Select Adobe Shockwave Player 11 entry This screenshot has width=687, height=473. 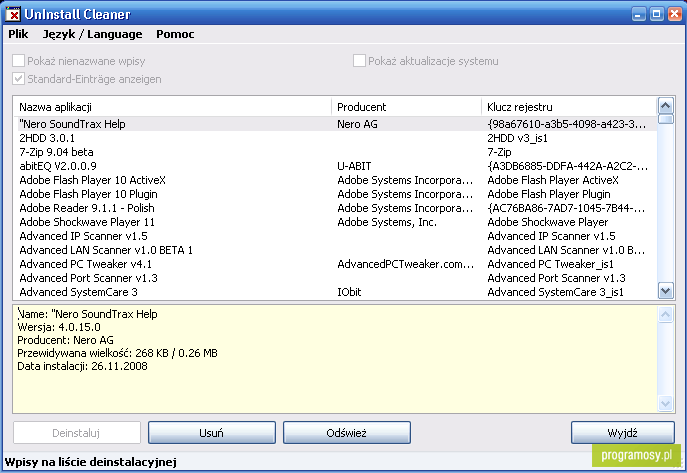[87, 222]
